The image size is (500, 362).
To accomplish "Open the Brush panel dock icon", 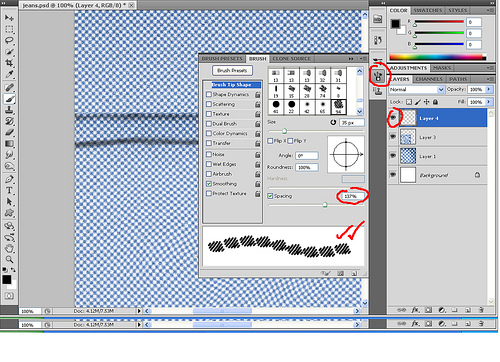I will click(378, 77).
